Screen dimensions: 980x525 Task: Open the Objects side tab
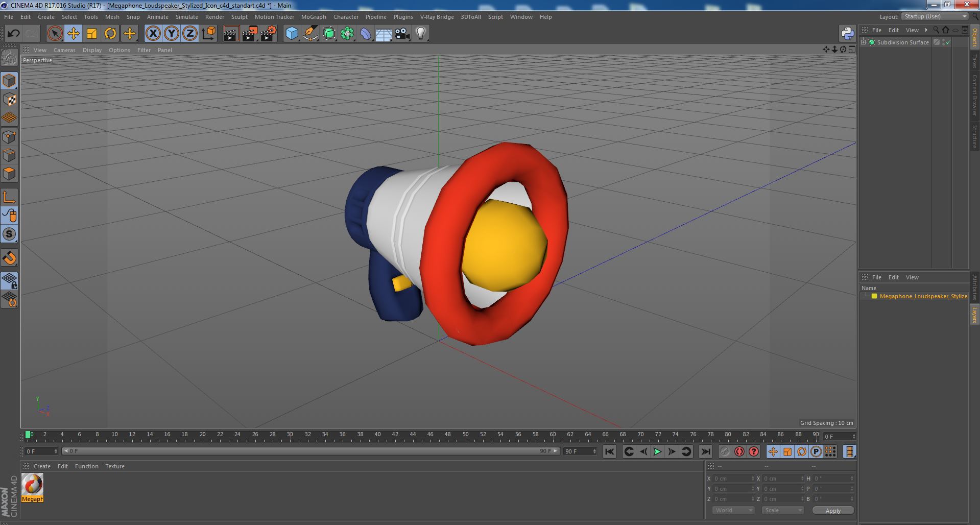click(x=974, y=37)
